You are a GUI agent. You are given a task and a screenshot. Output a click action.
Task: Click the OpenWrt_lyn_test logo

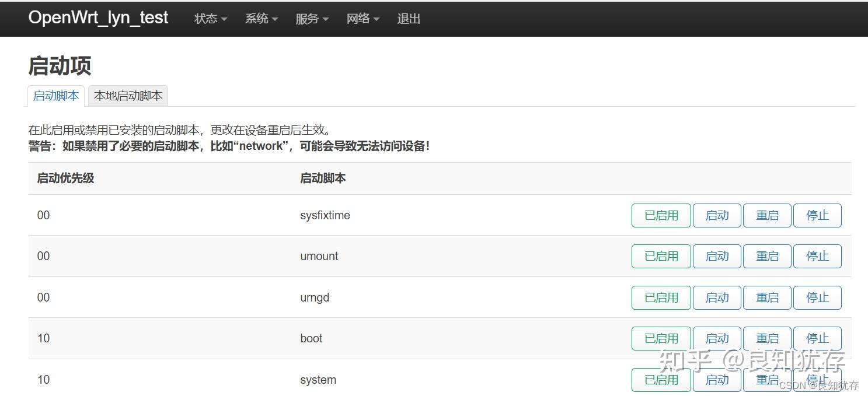(x=97, y=17)
